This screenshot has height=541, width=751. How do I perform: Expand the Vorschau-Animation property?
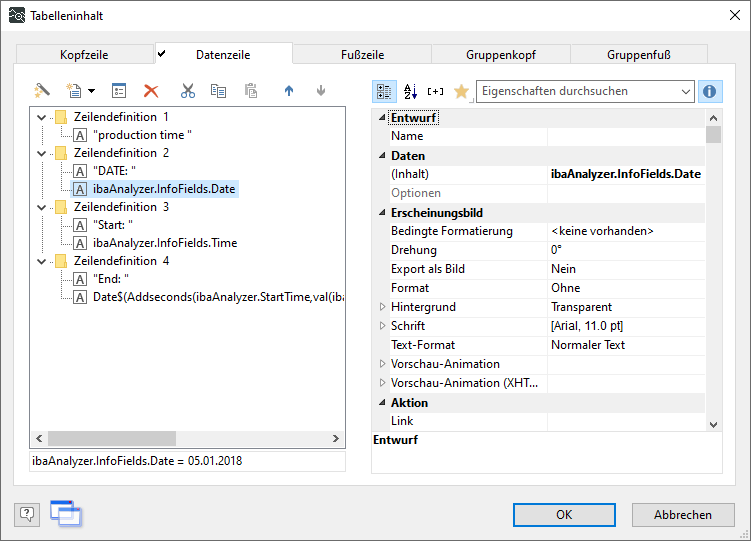pos(382,363)
